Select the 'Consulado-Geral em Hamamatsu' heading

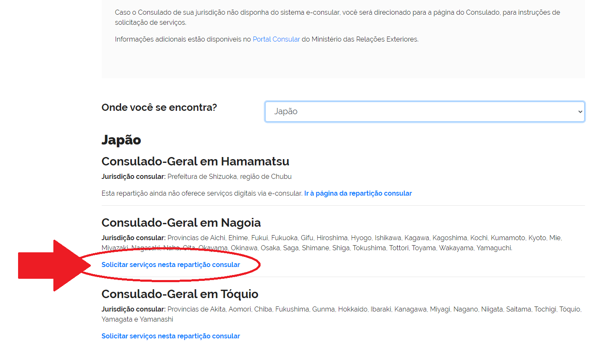click(x=195, y=162)
